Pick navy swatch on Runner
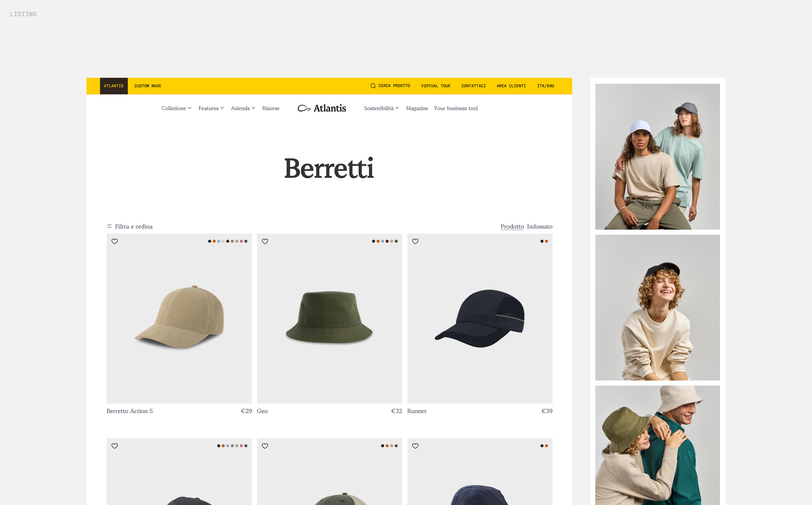 click(542, 241)
